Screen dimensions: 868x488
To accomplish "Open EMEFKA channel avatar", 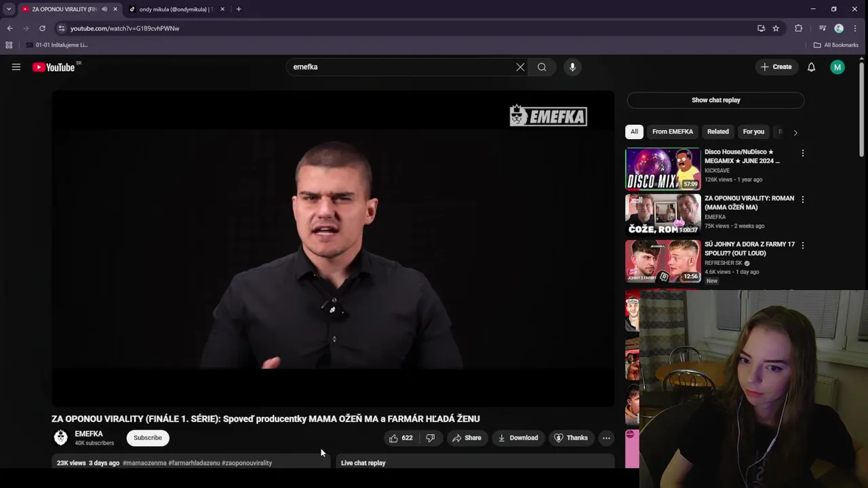I will pos(61,438).
